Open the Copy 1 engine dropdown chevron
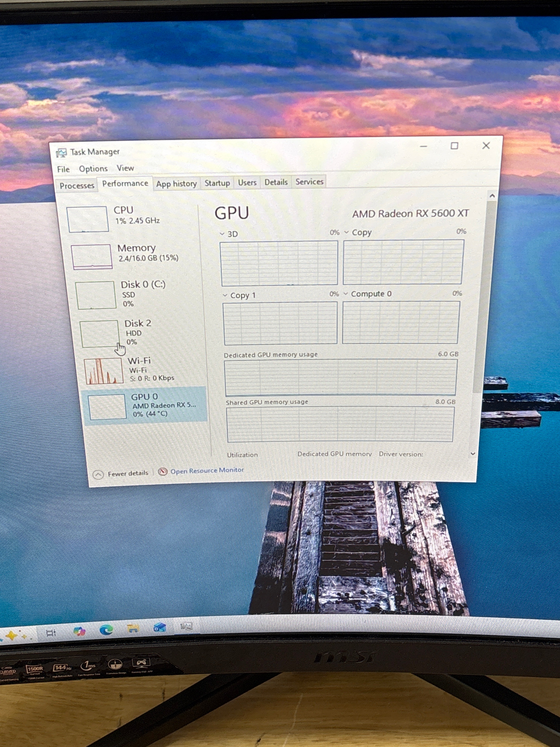This screenshot has width=560, height=747. [225, 296]
